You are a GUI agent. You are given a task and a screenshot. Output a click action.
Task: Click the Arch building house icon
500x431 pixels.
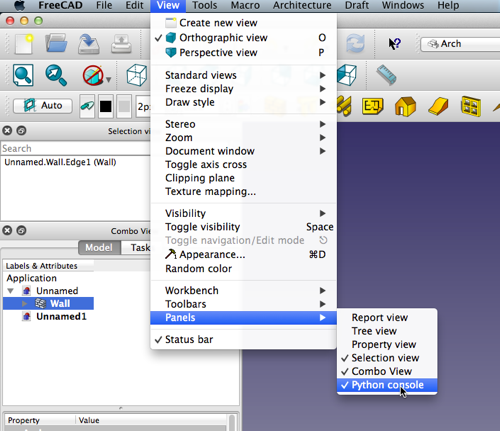(x=405, y=107)
